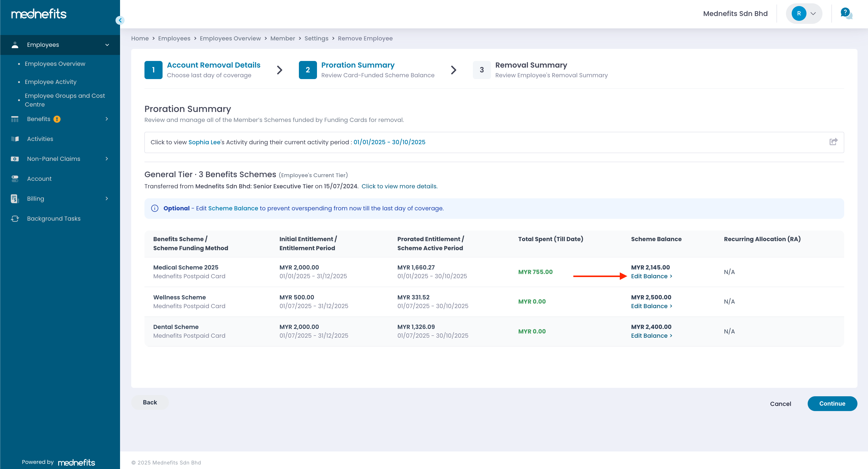Screen dimensions: 868x469
Task: Collapse the sidebar with arrow icon
Action: point(120,20)
